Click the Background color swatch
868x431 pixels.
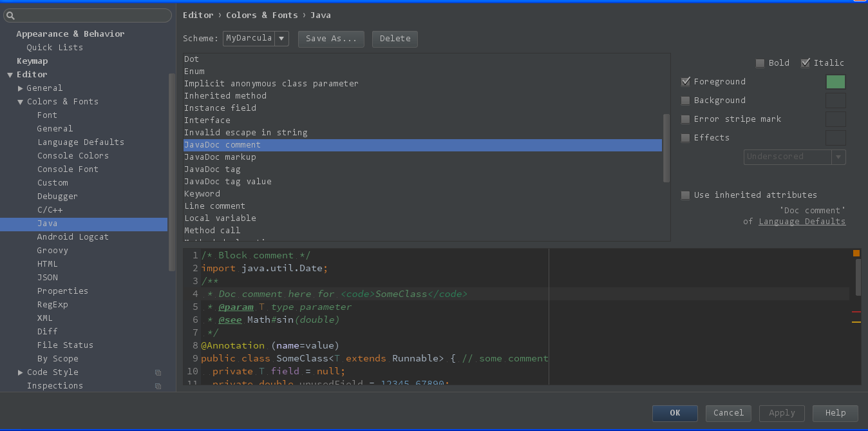[x=836, y=101]
